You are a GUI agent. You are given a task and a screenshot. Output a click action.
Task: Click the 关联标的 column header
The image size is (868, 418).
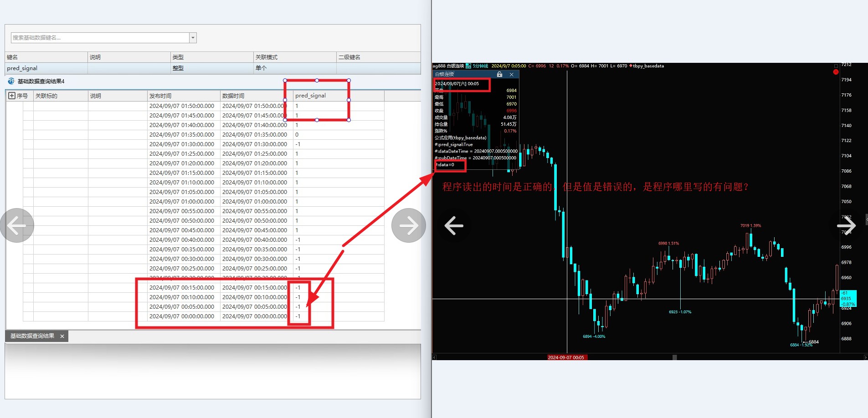click(x=61, y=96)
